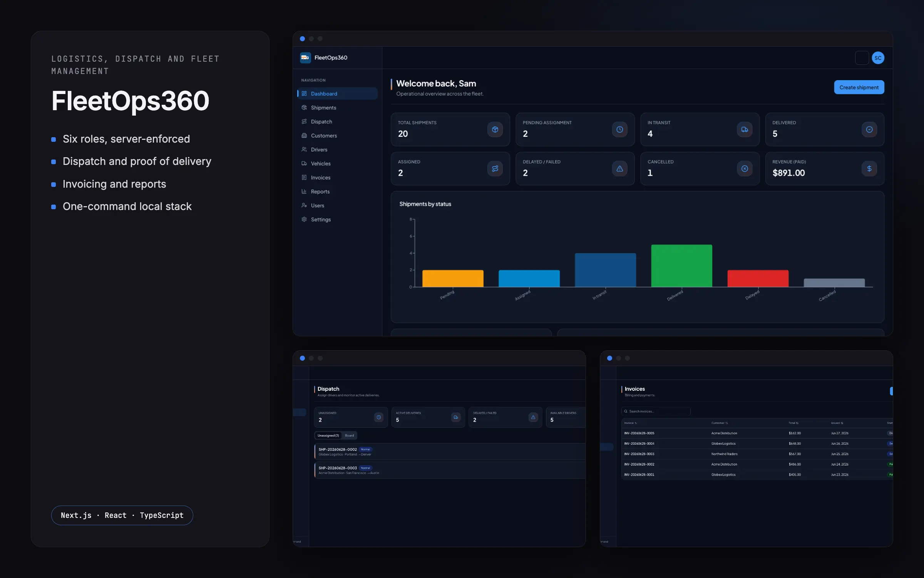Click the Northwind Traders customer cell
The height and width of the screenshot is (578, 924).
(724, 454)
